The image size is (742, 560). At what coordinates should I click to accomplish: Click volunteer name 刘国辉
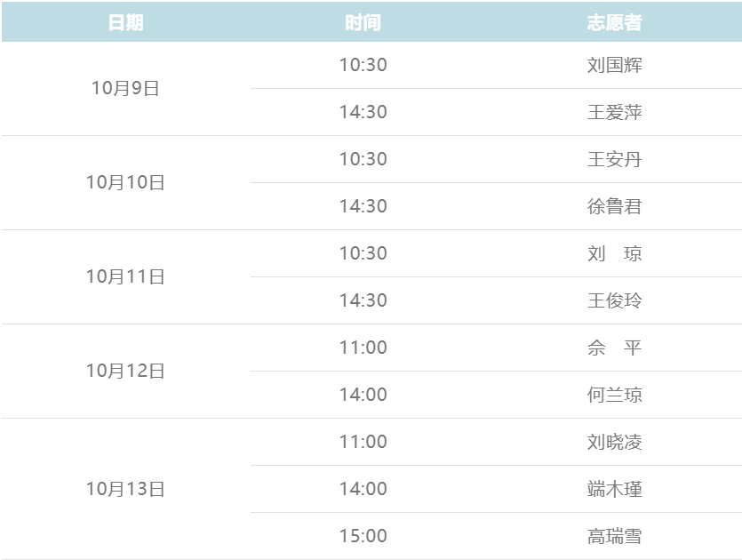614,66
